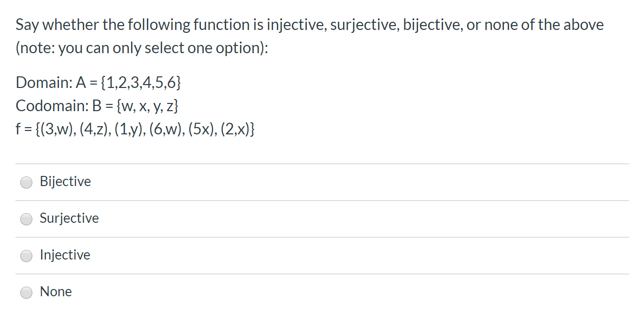
Task: Select the Bijective radio button
Action: (x=27, y=182)
